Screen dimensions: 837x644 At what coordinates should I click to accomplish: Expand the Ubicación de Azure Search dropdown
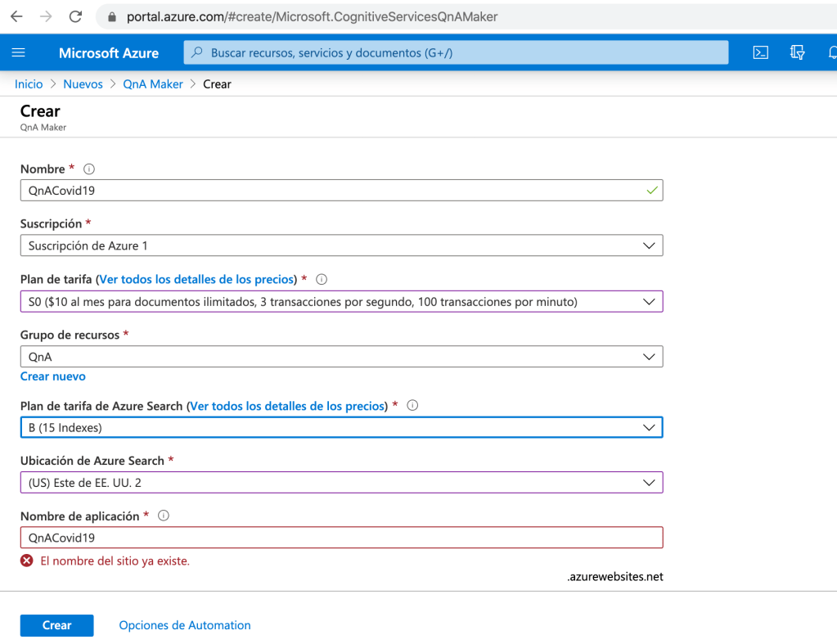click(x=649, y=482)
